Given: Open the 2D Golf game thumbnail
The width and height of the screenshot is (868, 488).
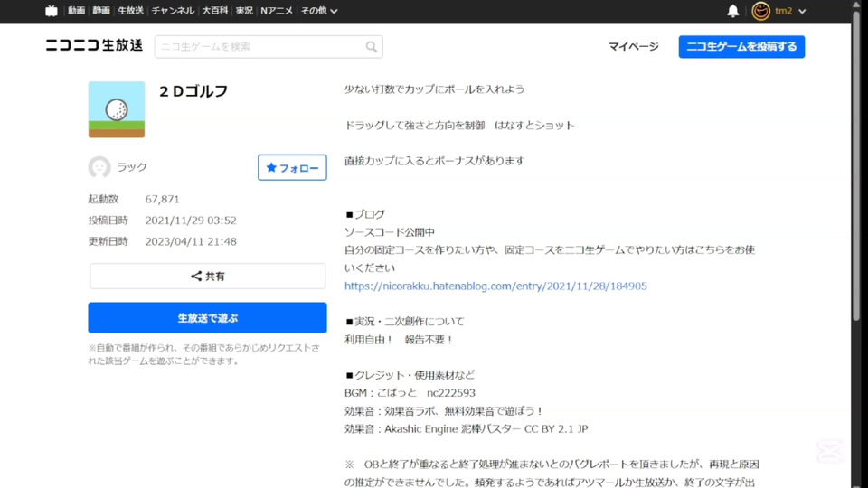Looking at the screenshot, I should (x=117, y=109).
